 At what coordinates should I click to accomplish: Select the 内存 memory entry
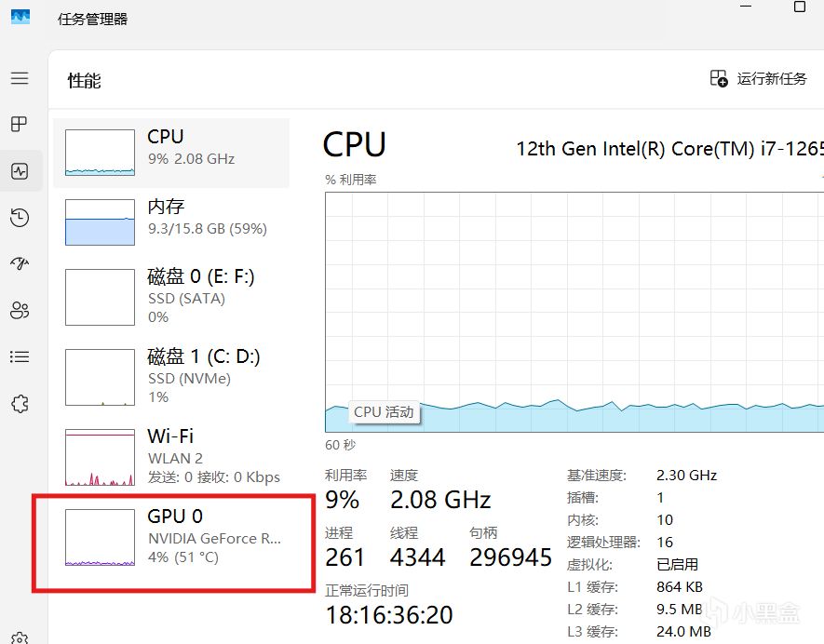[172, 219]
